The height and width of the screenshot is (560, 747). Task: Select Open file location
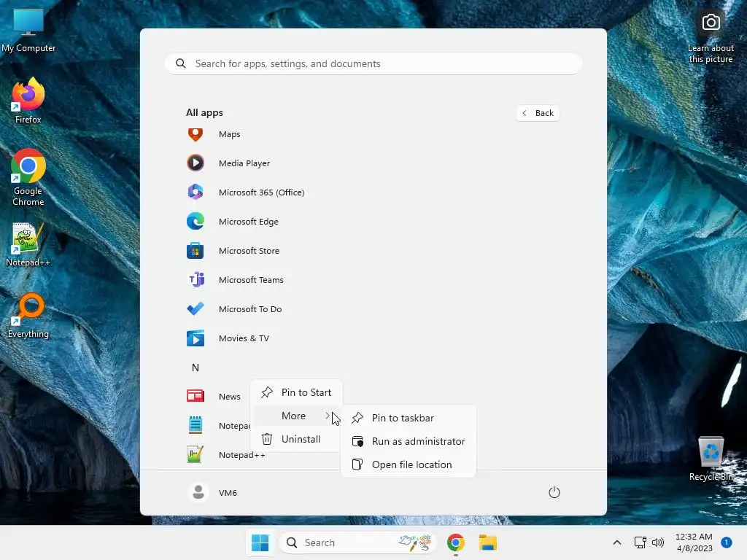[x=409, y=464]
